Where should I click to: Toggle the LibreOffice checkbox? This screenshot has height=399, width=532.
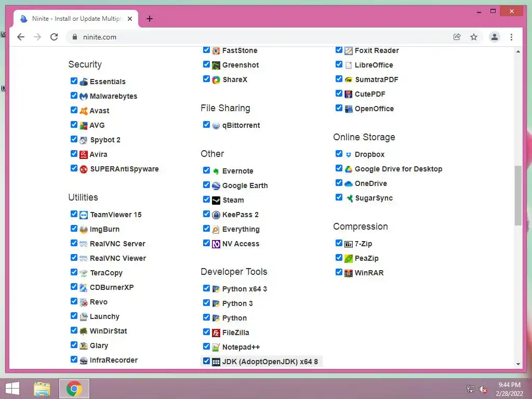point(339,64)
